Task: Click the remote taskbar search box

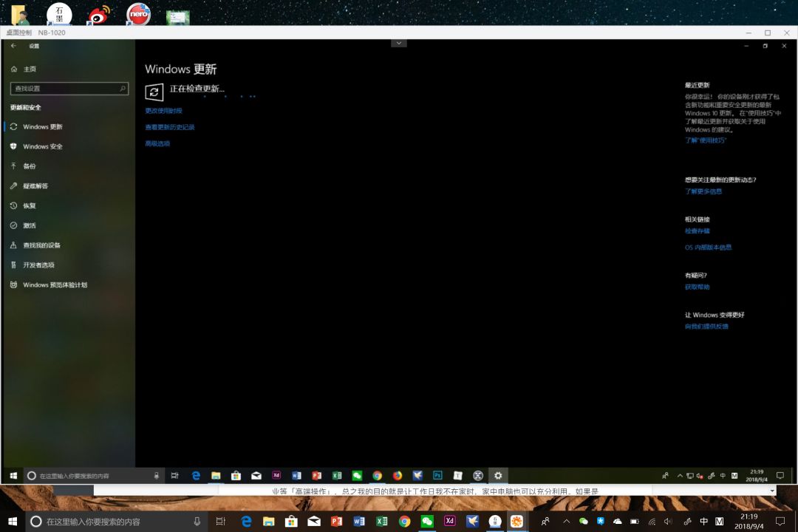Action: (93, 476)
